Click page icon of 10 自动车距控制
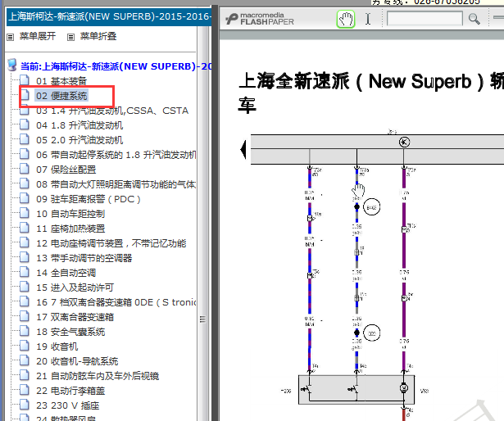504x421 pixels. (25, 213)
